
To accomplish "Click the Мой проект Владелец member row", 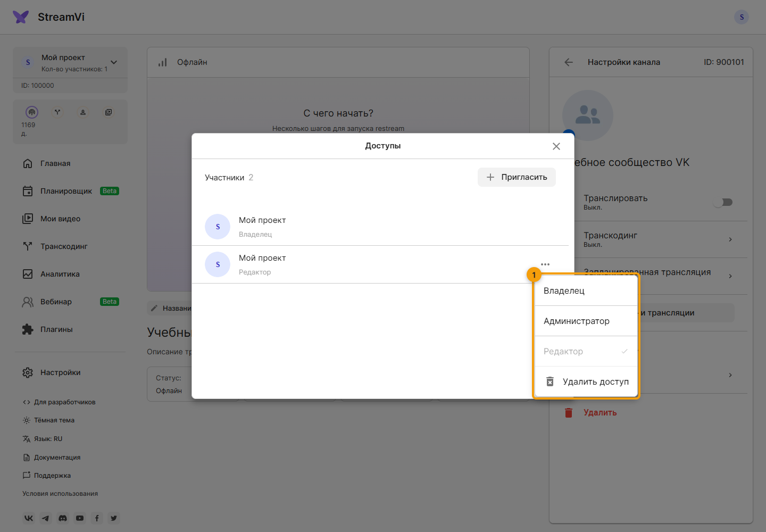I will pyautogui.click(x=380, y=227).
